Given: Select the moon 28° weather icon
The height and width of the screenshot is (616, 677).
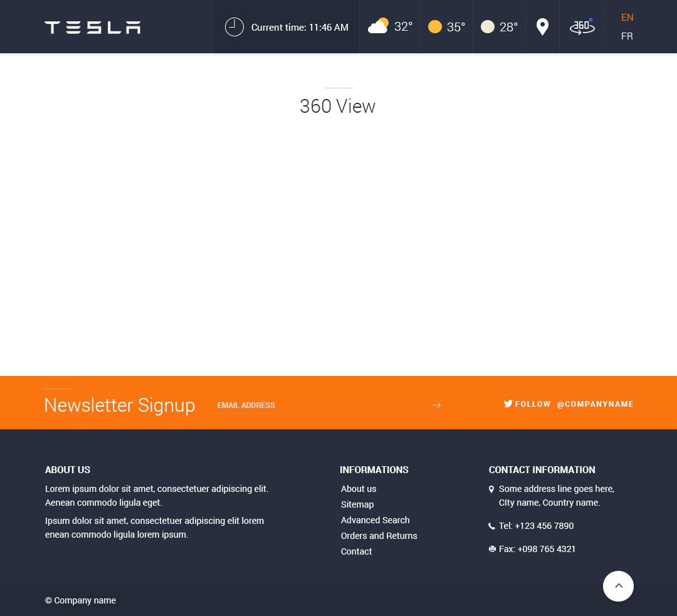Looking at the screenshot, I should click(488, 27).
